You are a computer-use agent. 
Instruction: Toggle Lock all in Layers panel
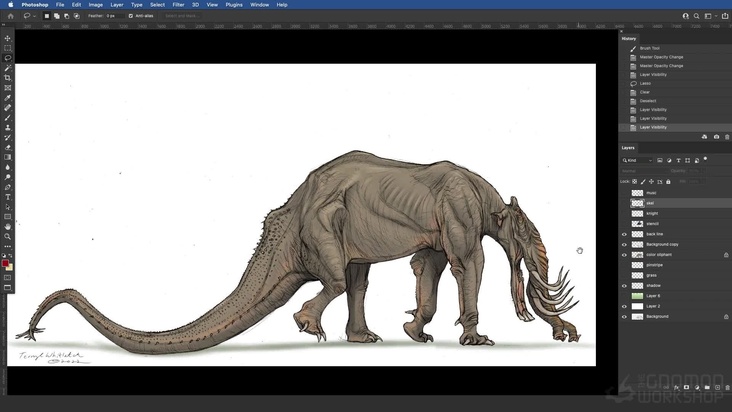click(668, 182)
